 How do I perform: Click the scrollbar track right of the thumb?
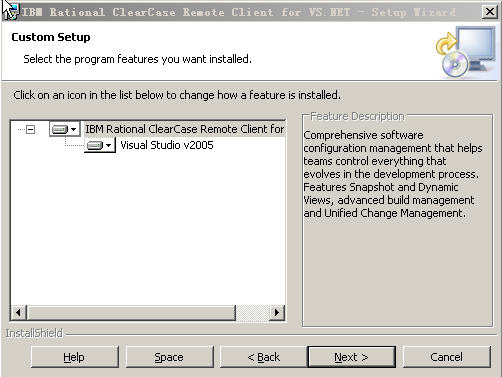click(x=252, y=313)
